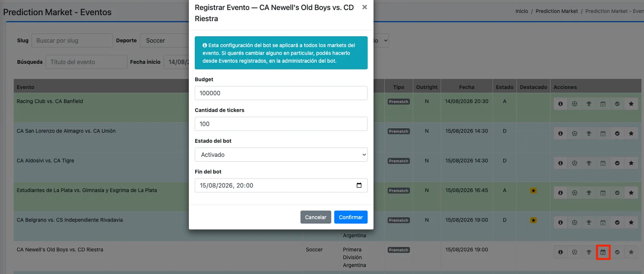Click the Evento column header
This screenshot has height=274, width=644.
coord(25,87)
